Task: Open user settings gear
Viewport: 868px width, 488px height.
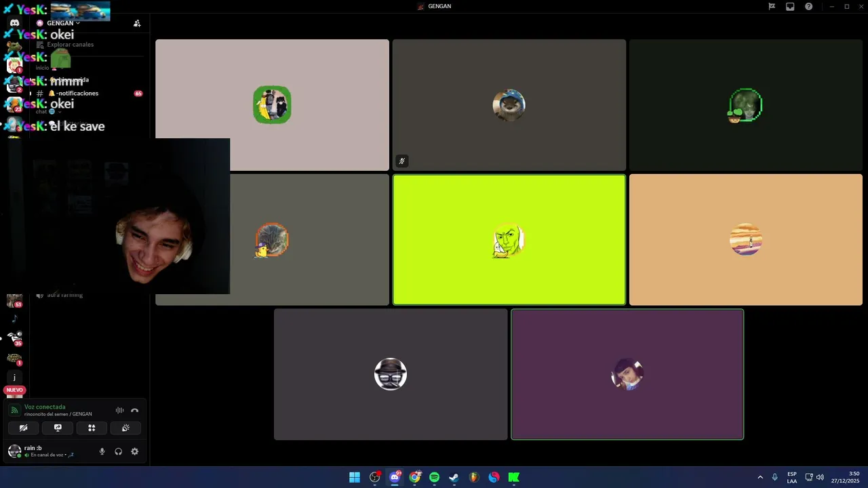Action: coord(134,451)
